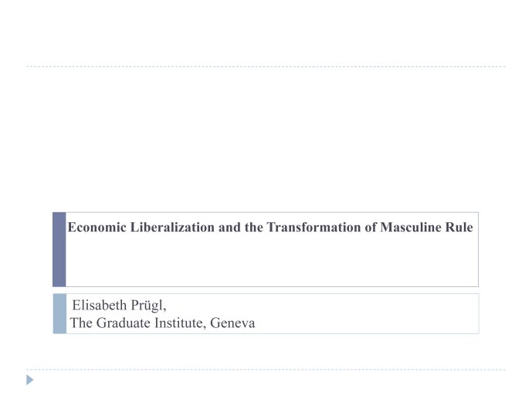This screenshot has width=532, height=399.
Task: Click the surname Prügl in the subtitle
Action: (x=148, y=306)
